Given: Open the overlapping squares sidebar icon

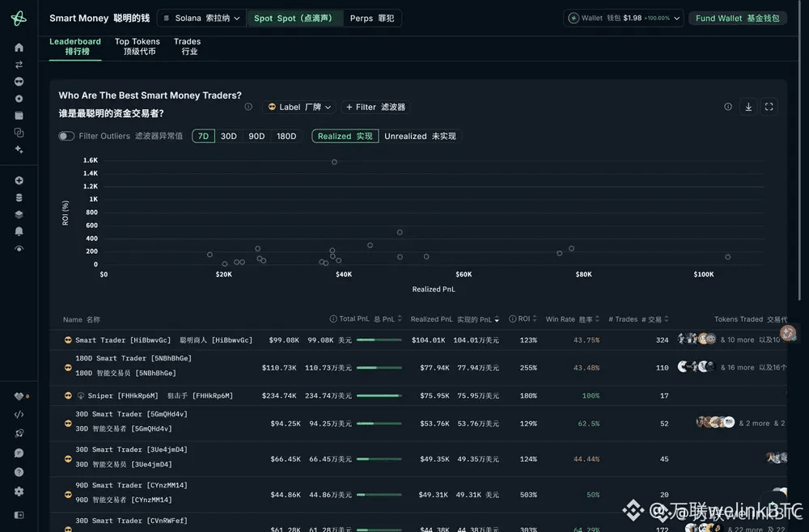Looking at the screenshot, I should (19, 133).
